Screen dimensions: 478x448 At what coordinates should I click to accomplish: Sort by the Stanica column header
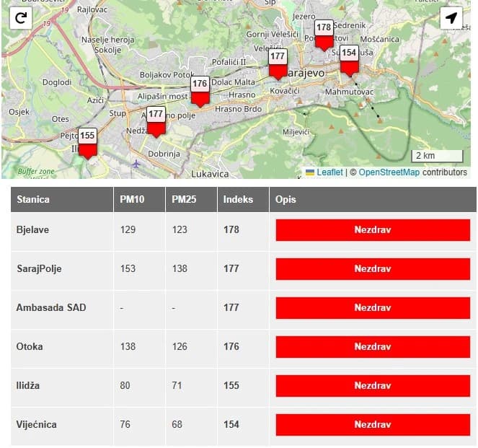pos(33,199)
